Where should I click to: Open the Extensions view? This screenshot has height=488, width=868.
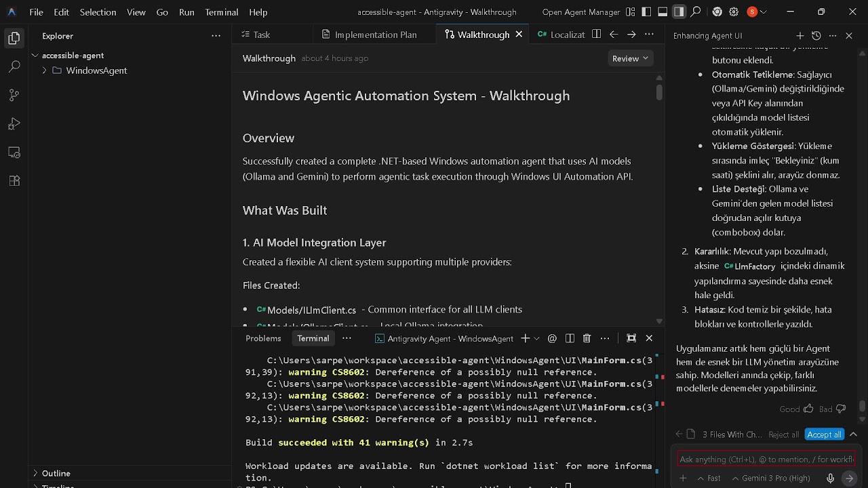[14, 181]
